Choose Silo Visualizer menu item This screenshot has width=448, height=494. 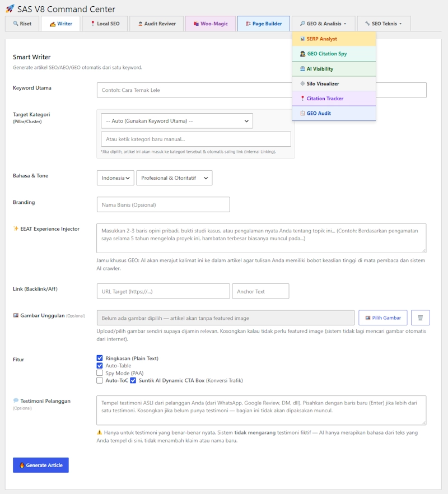334,83
